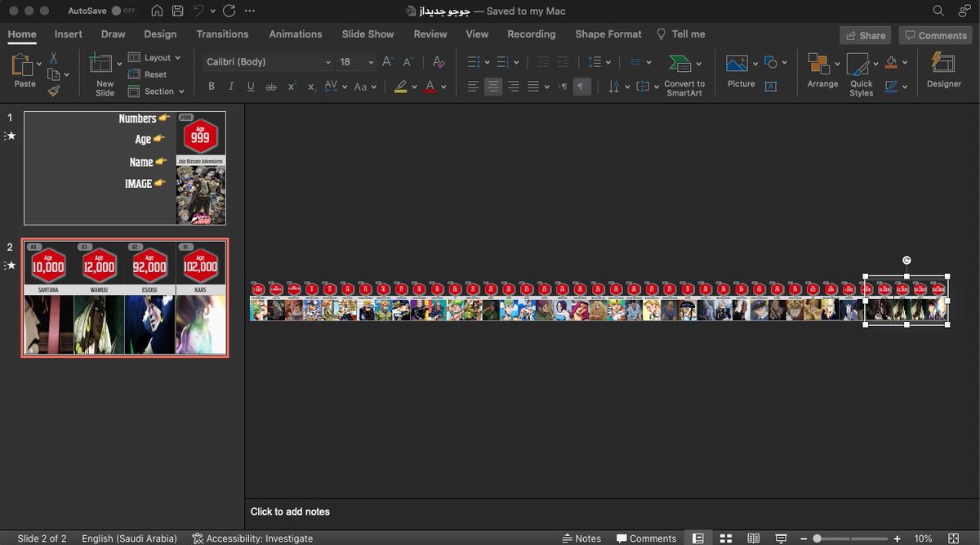Toggle superscript formatting
The height and width of the screenshot is (545, 980).
pos(292,87)
